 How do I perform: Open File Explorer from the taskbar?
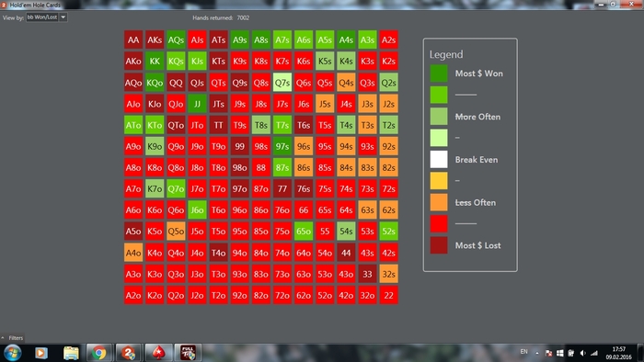coord(71,353)
